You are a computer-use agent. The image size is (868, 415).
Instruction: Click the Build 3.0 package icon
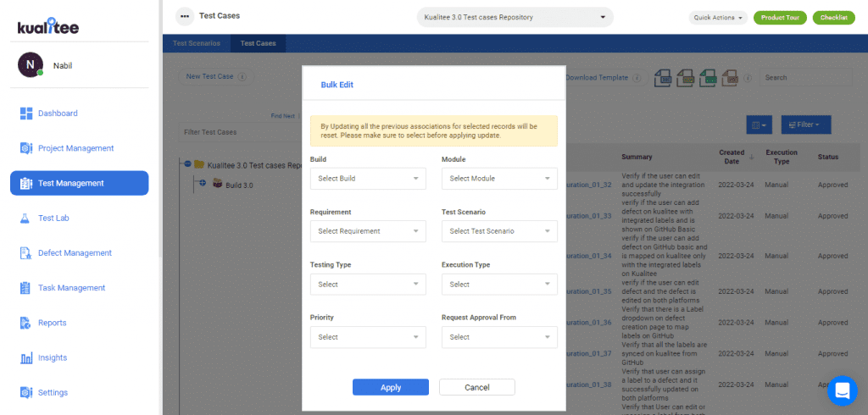tap(218, 184)
